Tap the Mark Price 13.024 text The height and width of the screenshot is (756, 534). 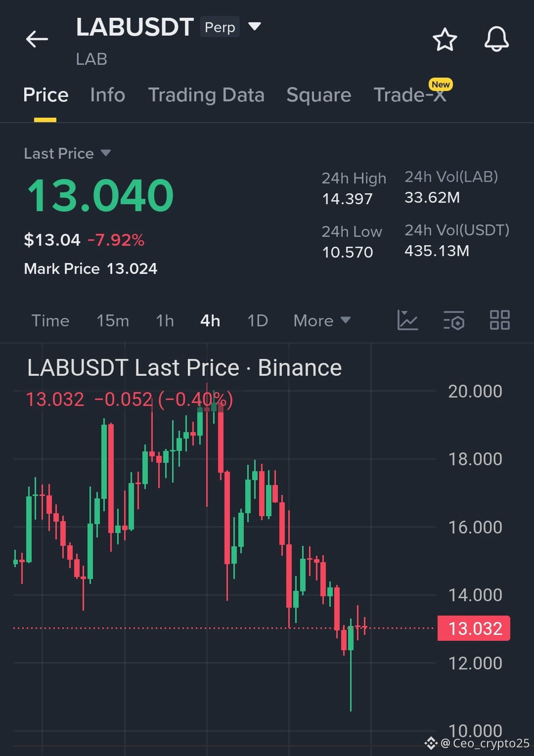click(x=90, y=268)
